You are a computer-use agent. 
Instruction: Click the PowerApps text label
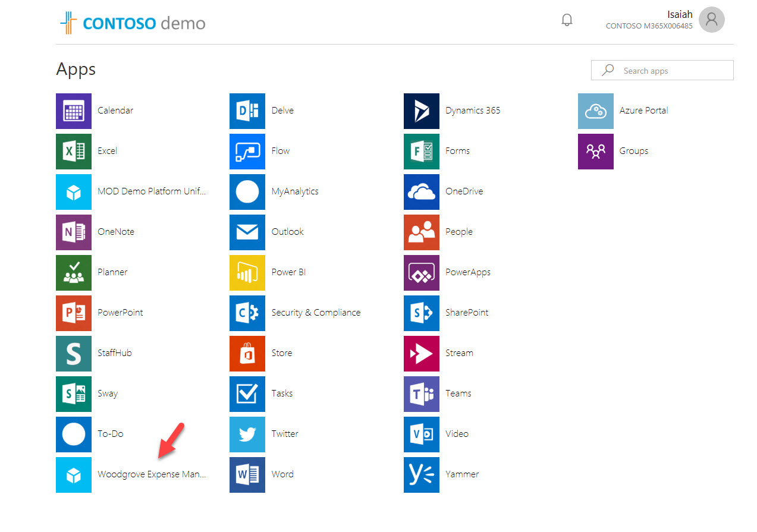[x=468, y=272]
